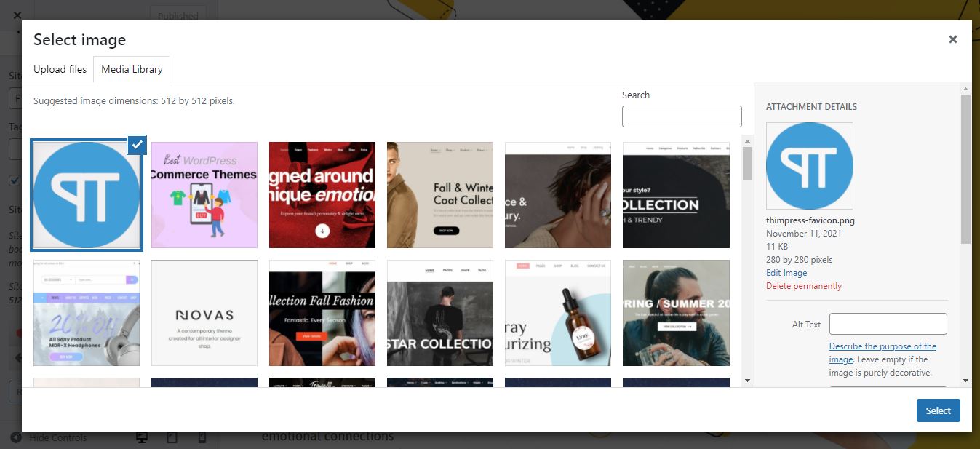Close the Select image dialog
The width and height of the screenshot is (980, 449).
pos(952,39)
